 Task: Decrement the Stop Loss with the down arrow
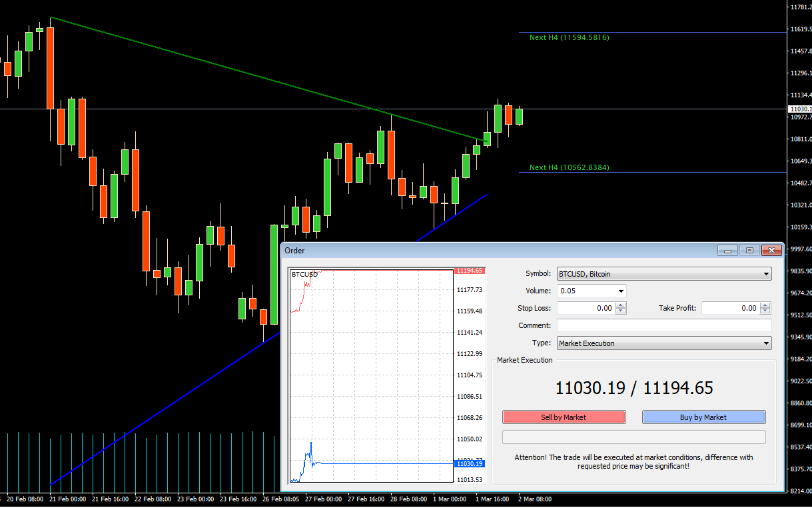click(620, 311)
